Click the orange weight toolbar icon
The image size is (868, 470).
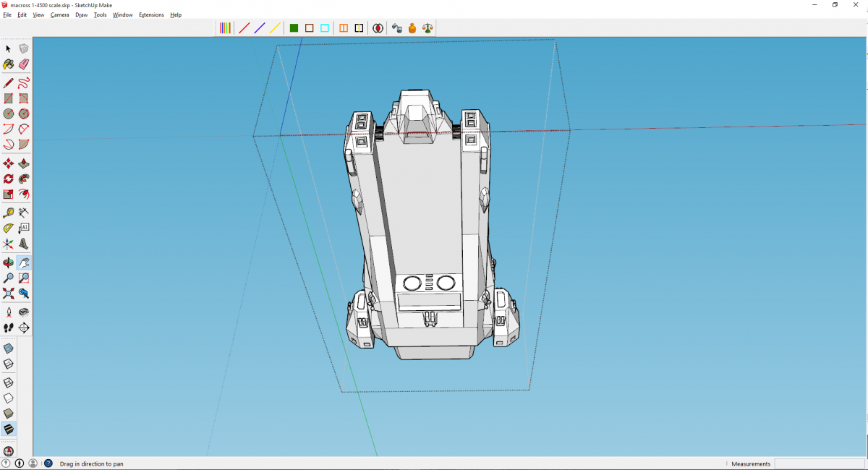click(412, 28)
